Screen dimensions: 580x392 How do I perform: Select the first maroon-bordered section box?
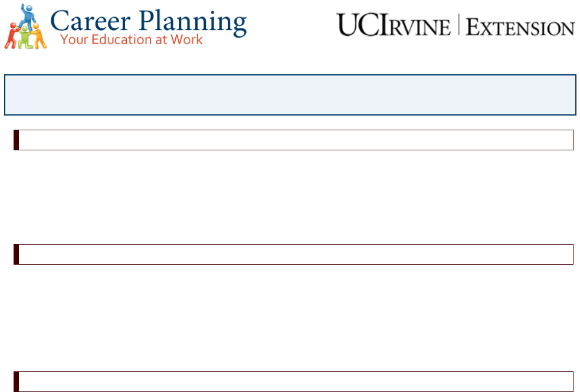293,140
